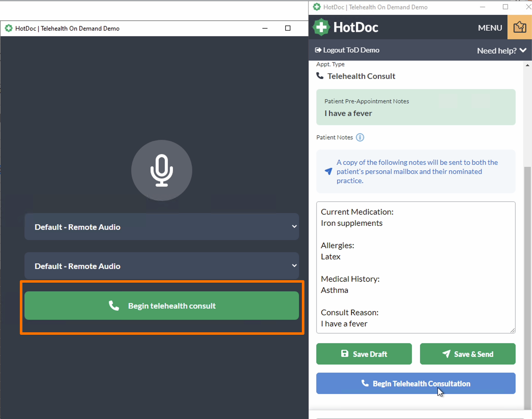Click inside the patient notes text area
The height and width of the screenshot is (419, 532).
point(416,267)
